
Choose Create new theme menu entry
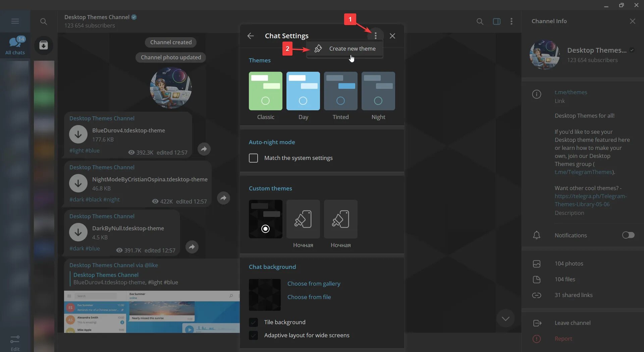(345, 49)
